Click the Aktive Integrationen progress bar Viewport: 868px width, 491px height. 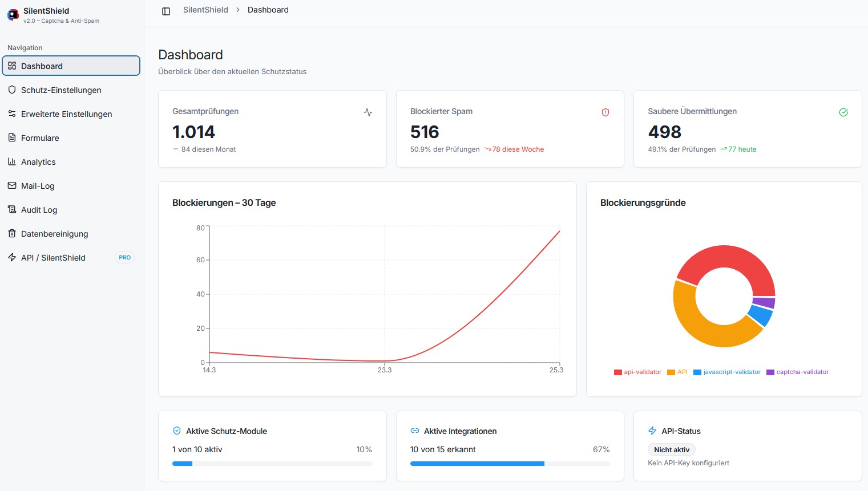point(510,464)
